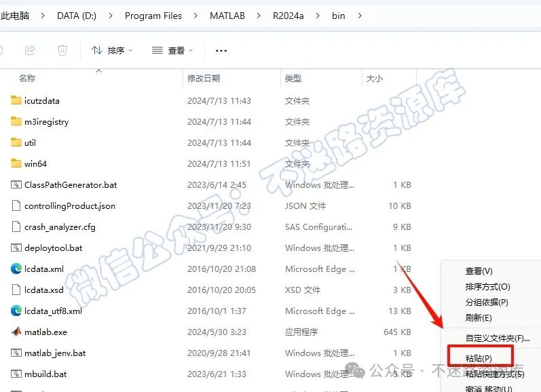The width and height of the screenshot is (541, 392).
Task: Expand the chevron after bin
Action: (360, 16)
